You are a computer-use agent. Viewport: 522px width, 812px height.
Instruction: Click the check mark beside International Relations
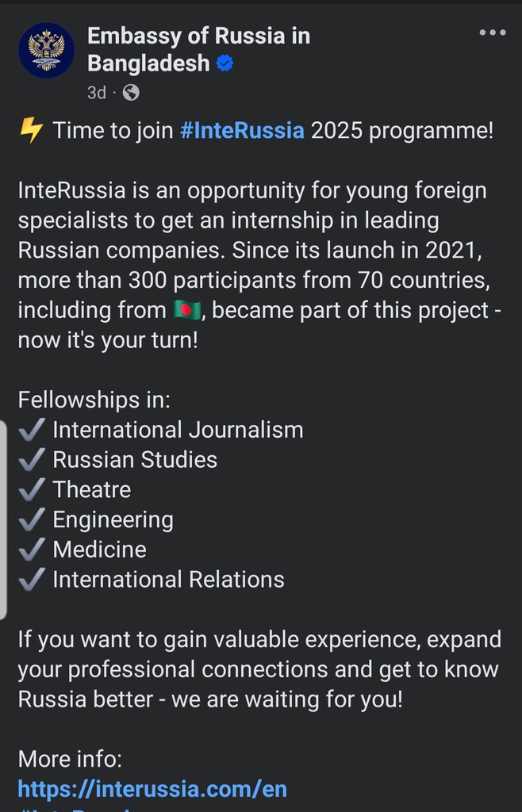(x=32, y=580)
